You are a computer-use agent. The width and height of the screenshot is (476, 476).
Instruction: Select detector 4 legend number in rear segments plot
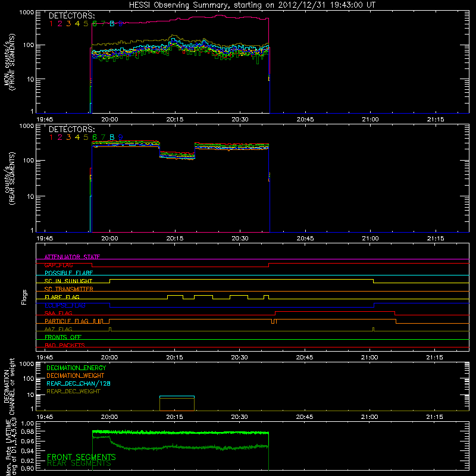pos(77,137)
